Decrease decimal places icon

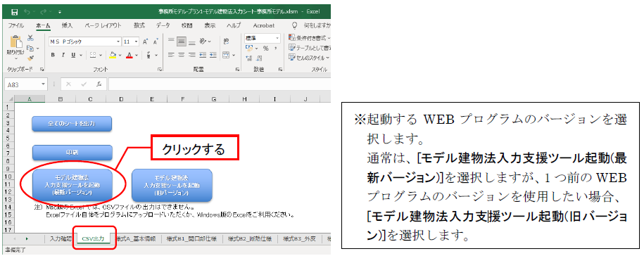point(259,58)
